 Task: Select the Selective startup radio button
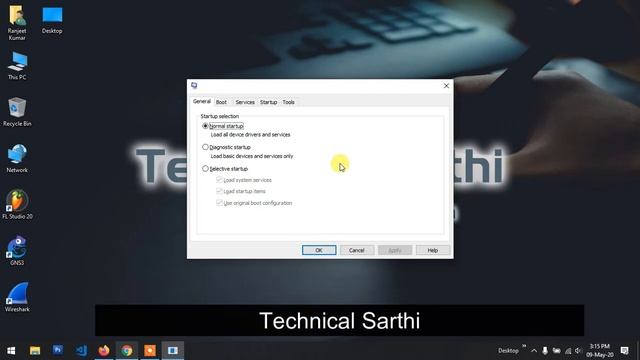point(205,169)
